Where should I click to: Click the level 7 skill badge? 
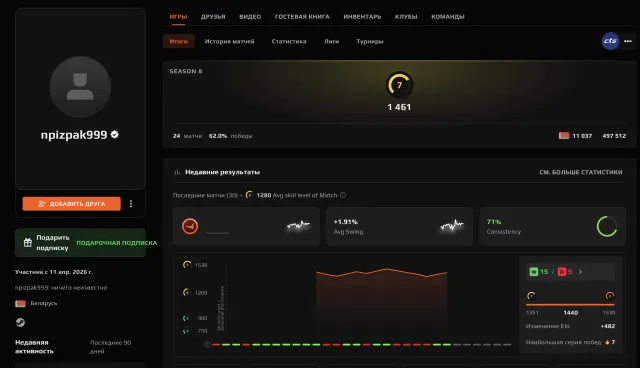coord(400,85)
